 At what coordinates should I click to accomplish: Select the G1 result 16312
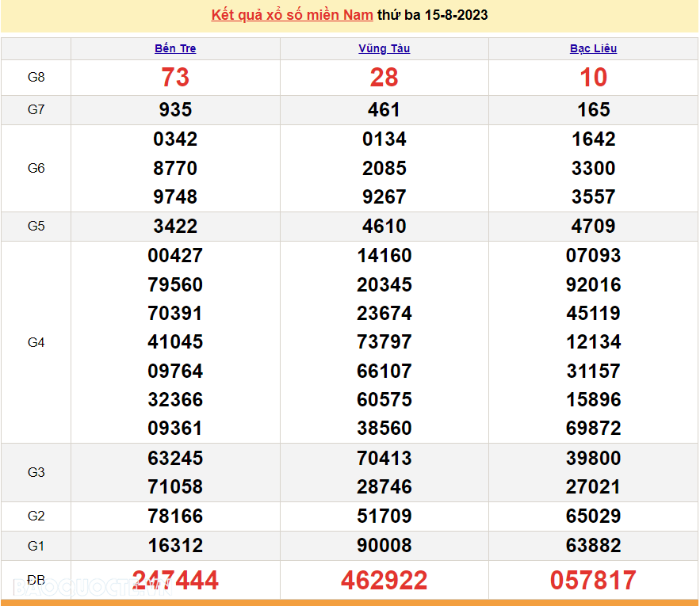175,546
